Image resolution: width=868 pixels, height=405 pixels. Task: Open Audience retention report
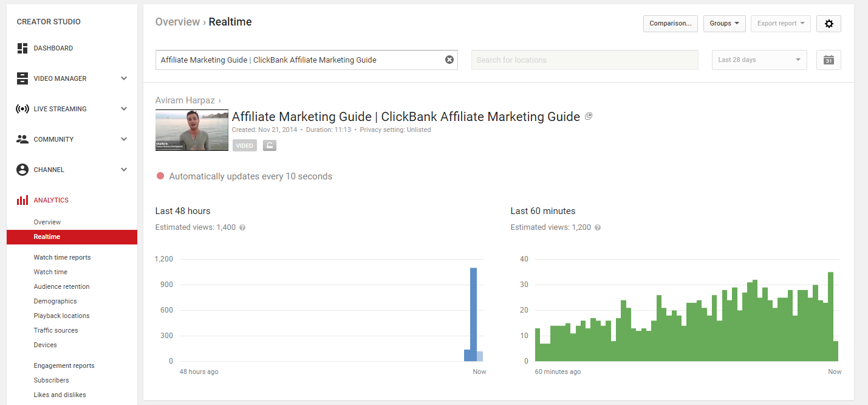point(61,287)
